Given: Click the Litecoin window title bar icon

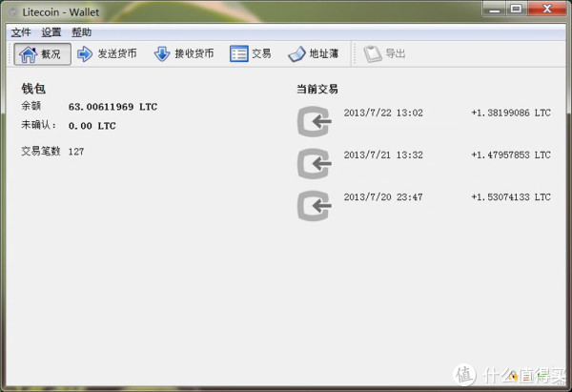Looking at the screenshot, I should tap(12, 12).
